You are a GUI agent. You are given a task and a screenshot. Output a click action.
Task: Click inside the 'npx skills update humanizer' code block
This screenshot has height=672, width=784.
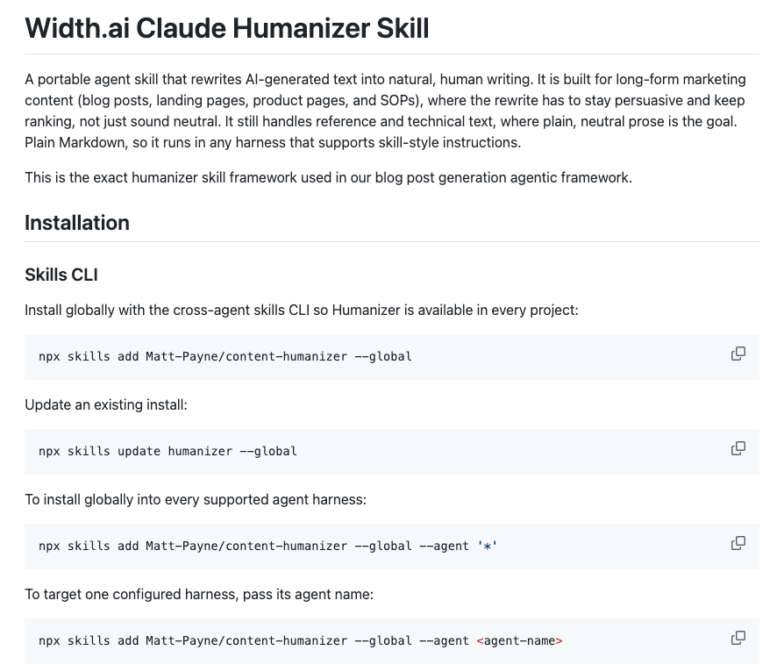[392, 451]
